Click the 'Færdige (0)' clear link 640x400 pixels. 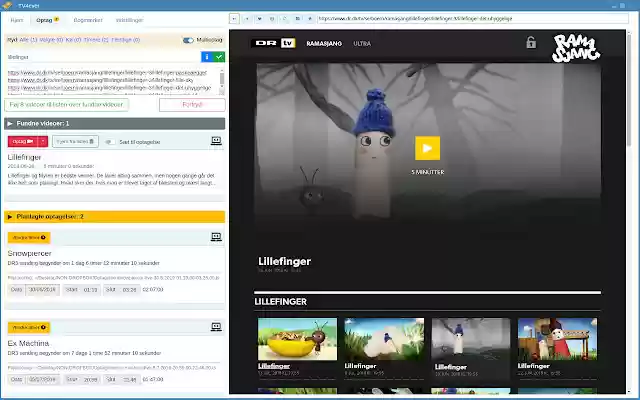[126, 40]
